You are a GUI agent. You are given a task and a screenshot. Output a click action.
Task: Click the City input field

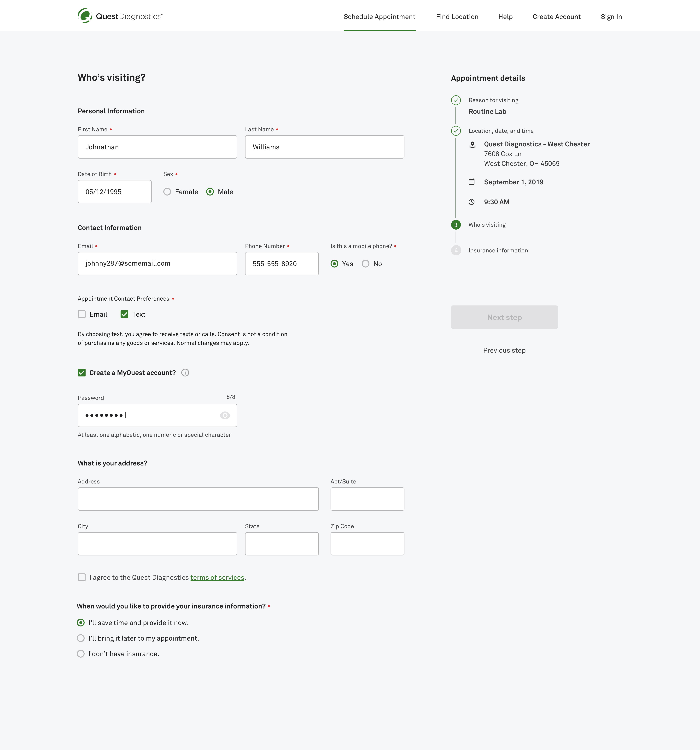tap(157, 544)
